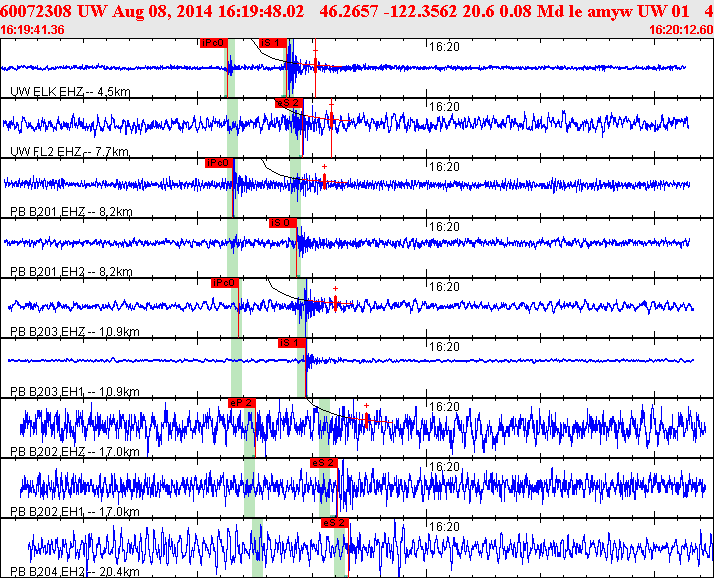714x578 pixels.
Task: Click the S pick flag on PB B203 EH1
Action: [291, 343]
